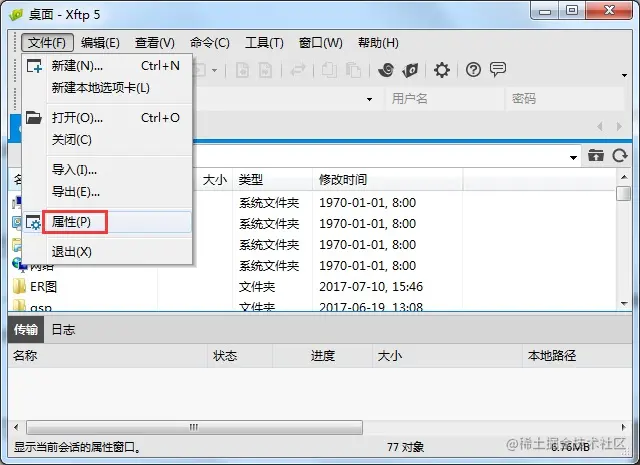Click the new session icon beside 新建(N)
Image resolution: width=640 pixels, height=465 pixels.
(34, 66)
